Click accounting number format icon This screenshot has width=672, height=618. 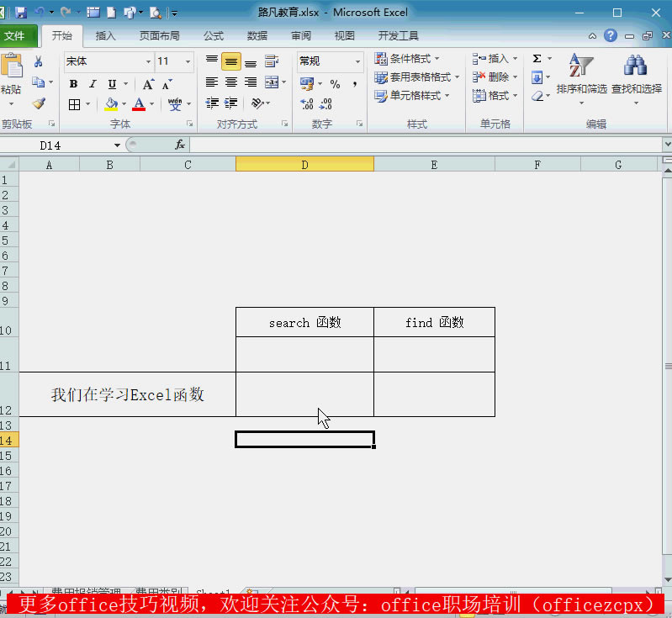(x=307, y=83)
